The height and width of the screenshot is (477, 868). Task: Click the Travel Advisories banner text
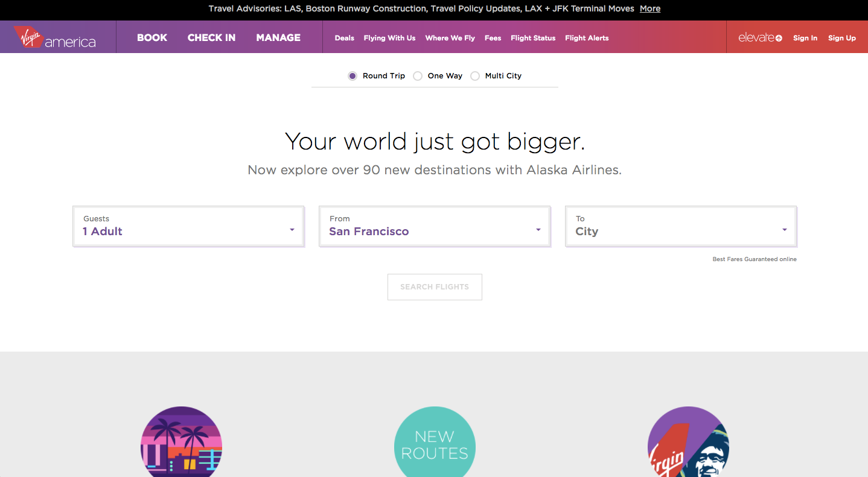421,8
